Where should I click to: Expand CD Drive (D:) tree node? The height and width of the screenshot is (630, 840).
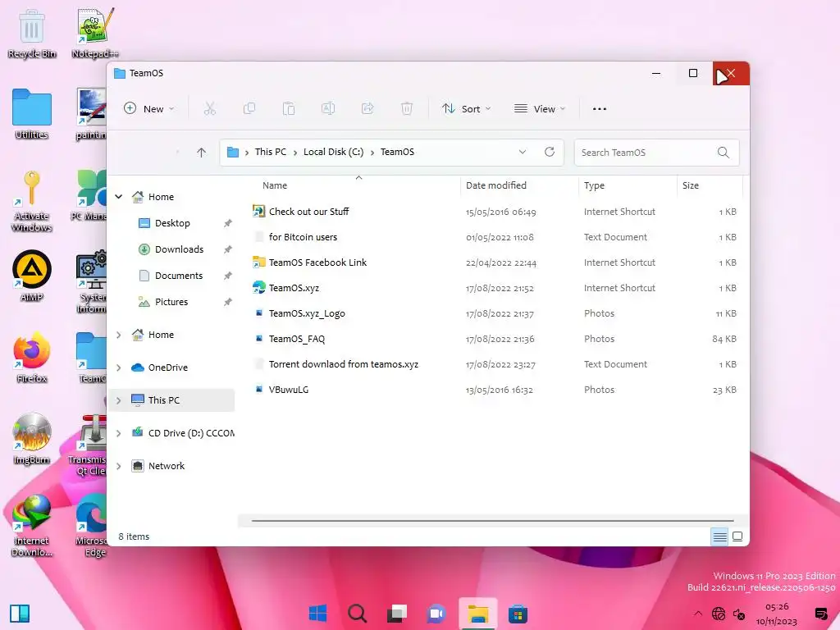tap(118, 433)
